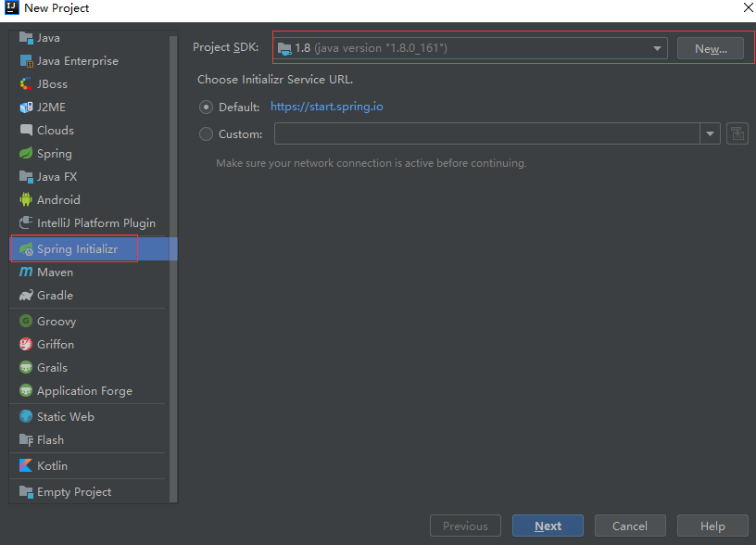Focus the Custom URL input field

click(x=487, y=133)
